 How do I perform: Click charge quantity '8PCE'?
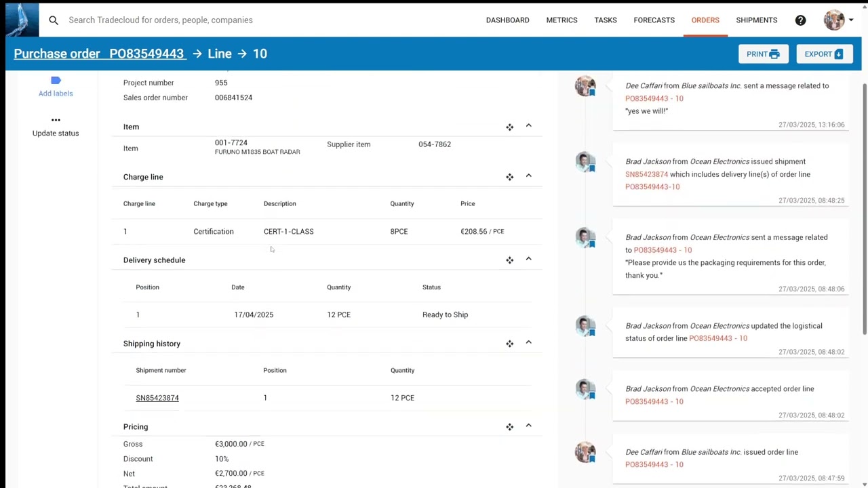pos(399,232)
